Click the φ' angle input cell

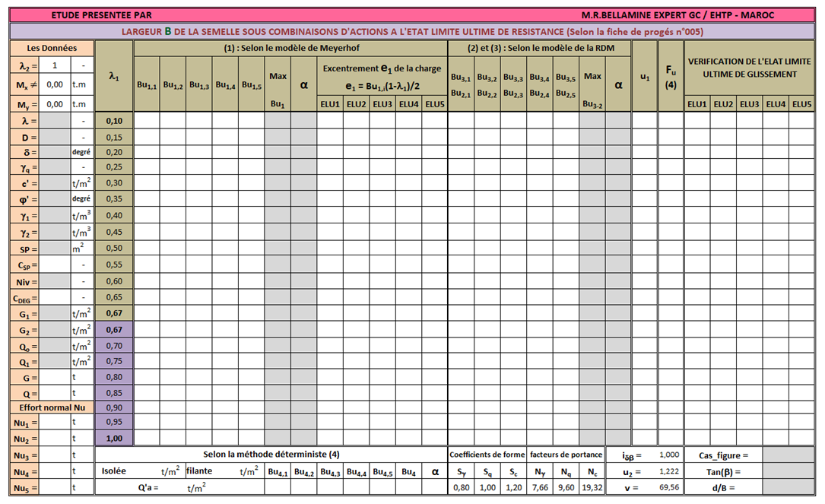pyautogui.click(x=55, y=199)
